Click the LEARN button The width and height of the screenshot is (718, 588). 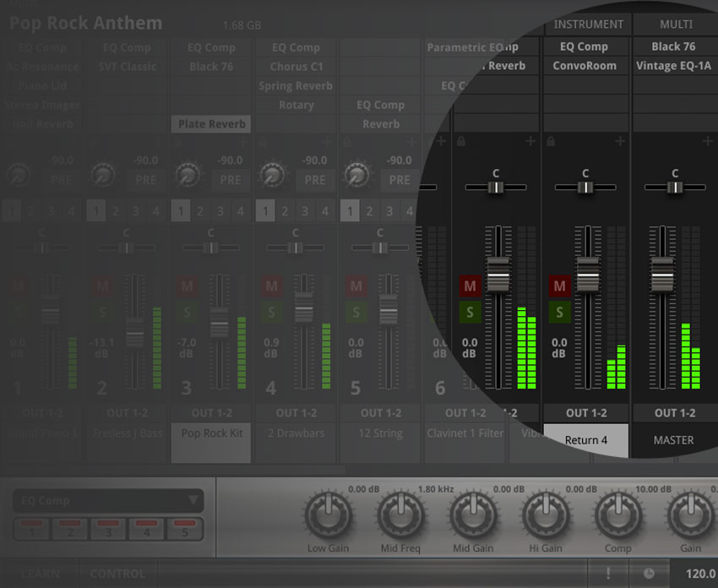click(40, 574)
